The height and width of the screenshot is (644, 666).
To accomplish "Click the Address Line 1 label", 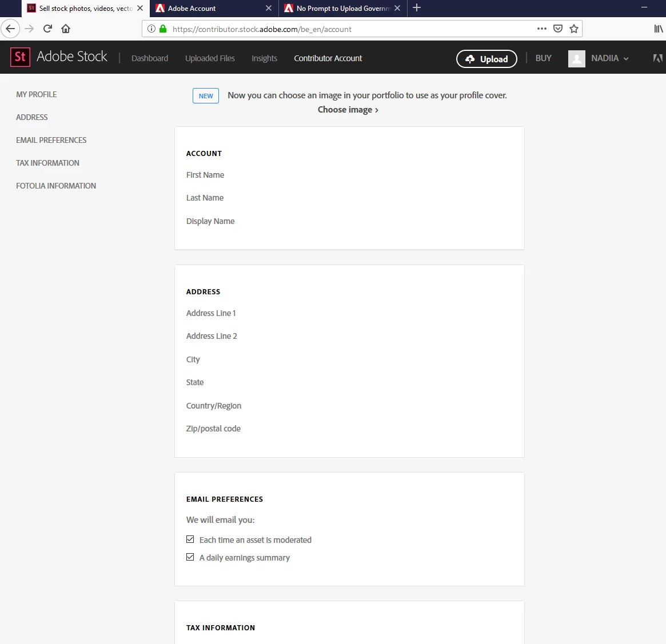I will click(x=211, y=313).
